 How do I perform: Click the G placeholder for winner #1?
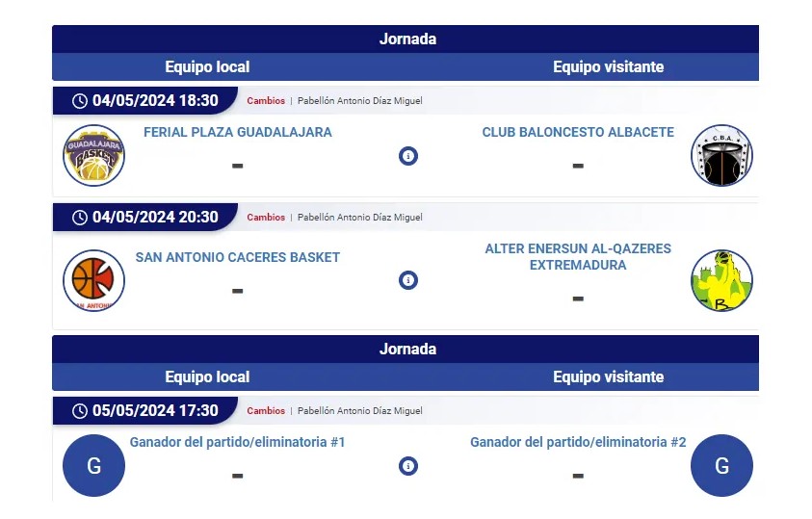point(93,466)
